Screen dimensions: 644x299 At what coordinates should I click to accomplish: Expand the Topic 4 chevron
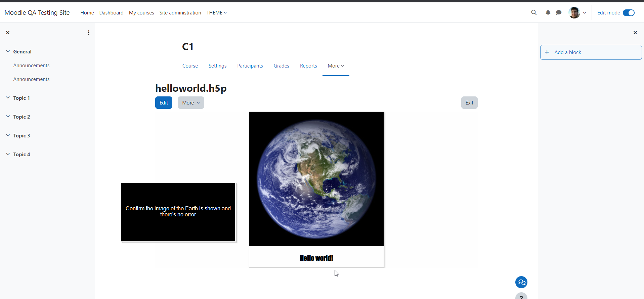click(8, 154)
